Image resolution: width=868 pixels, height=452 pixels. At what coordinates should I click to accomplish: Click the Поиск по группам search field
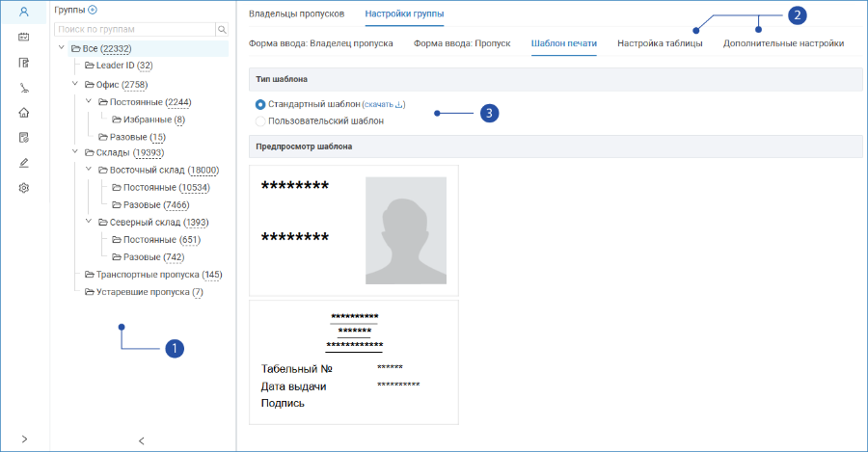(x=135, y=29)
